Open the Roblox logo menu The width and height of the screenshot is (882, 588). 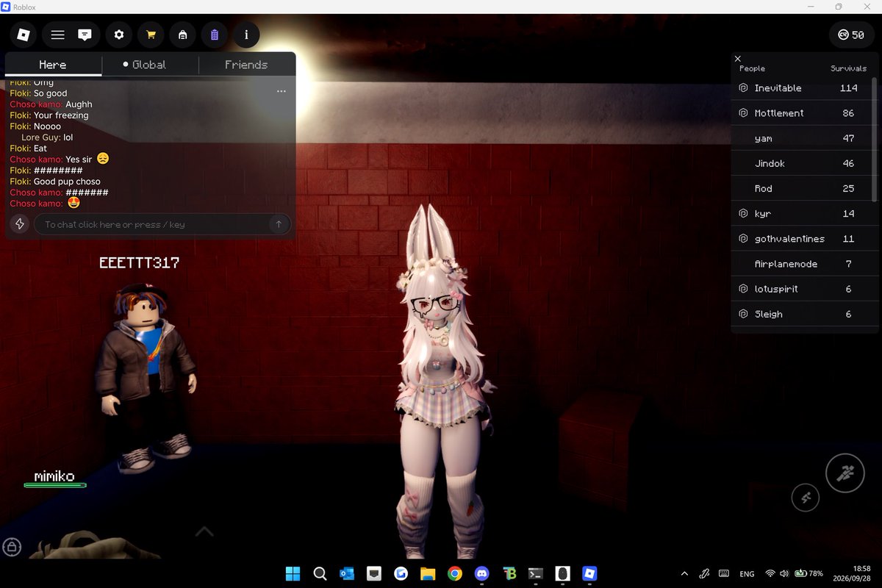(x=24, y=35)
